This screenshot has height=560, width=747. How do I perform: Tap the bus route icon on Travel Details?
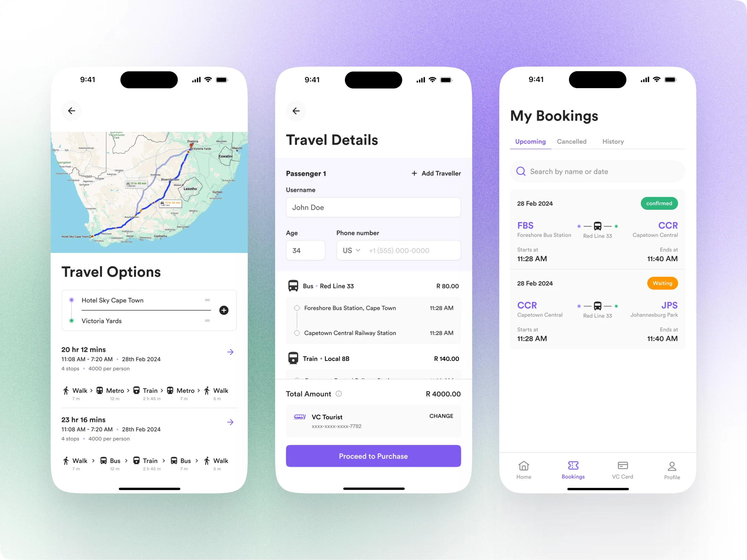(293, 286)
